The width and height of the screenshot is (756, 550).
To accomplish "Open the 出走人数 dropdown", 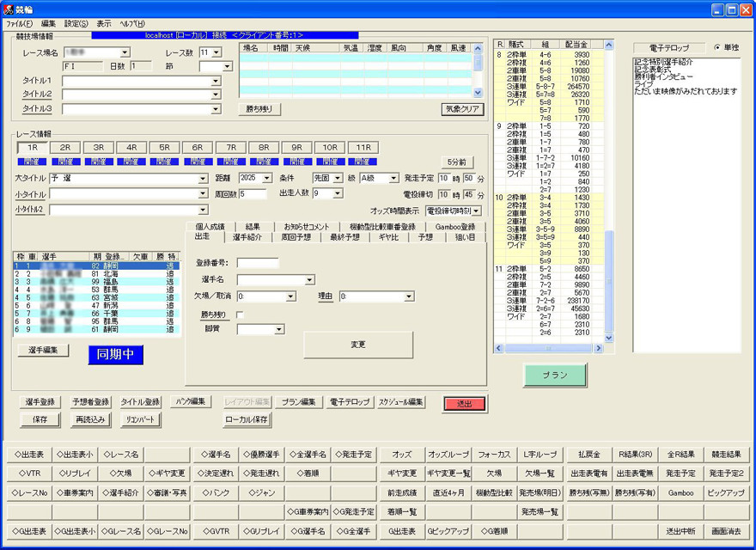I will tap(338, 193).
